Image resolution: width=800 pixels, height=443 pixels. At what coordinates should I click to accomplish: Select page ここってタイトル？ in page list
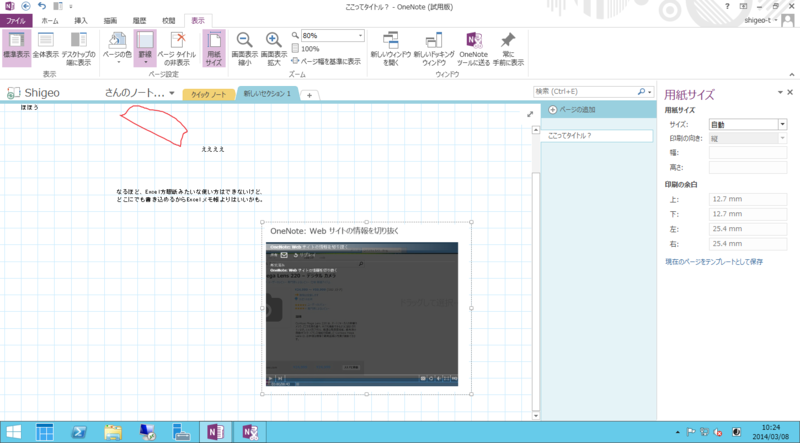tap(597, 136)
